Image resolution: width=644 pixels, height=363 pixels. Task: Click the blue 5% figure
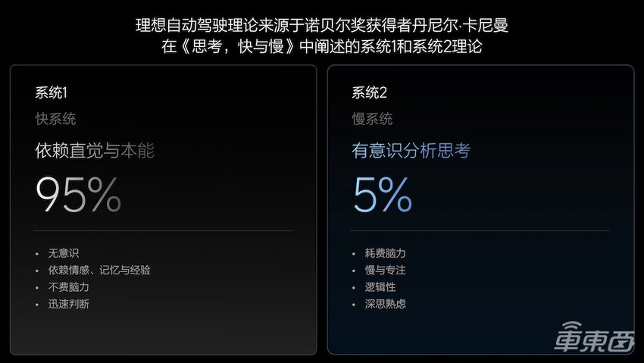[x=383, y=195]
